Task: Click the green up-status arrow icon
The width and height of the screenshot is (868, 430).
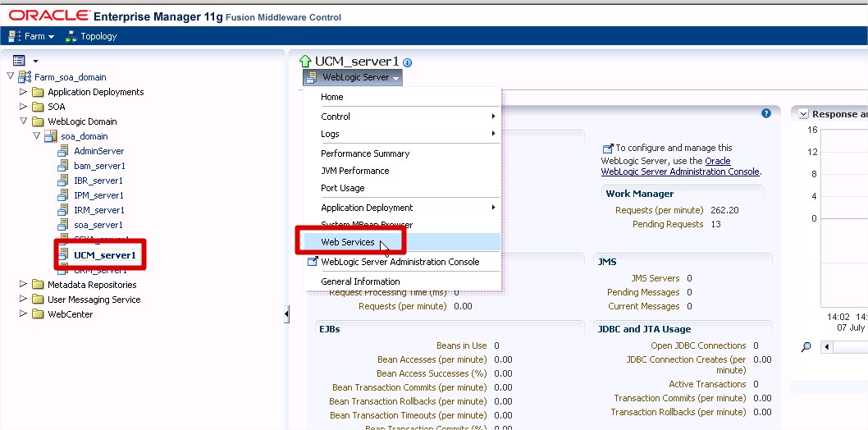Action: pyautogui.click(x=305, y=62)
